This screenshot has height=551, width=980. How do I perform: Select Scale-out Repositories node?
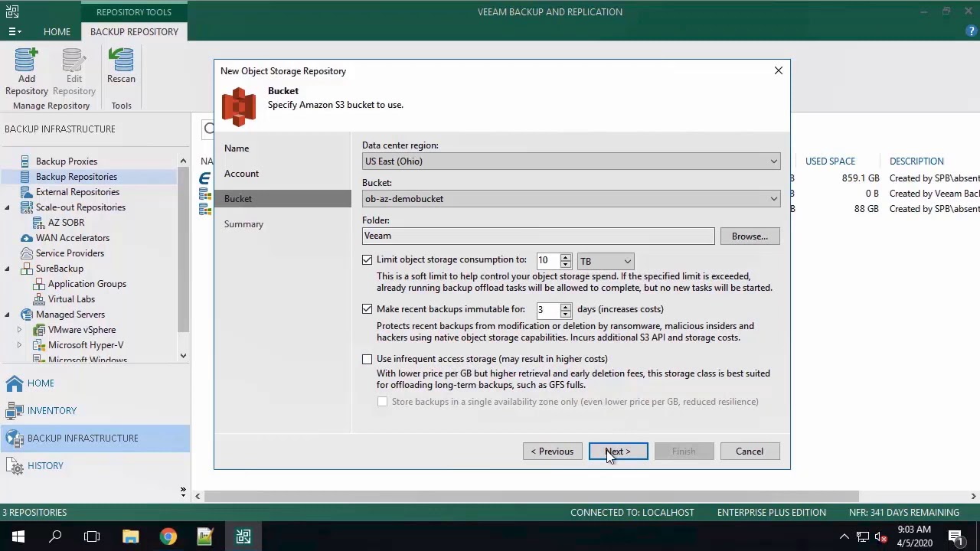tap(80, 207)
